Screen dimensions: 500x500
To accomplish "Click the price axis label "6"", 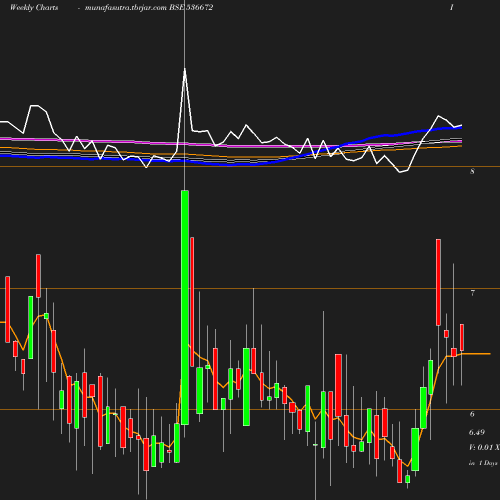I will pos(472,414).
